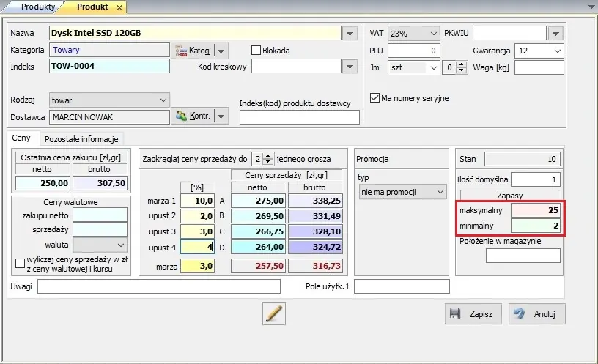Click the maksymalny stock field
Screen dimensions: 598x364
[x=536, y=210]
